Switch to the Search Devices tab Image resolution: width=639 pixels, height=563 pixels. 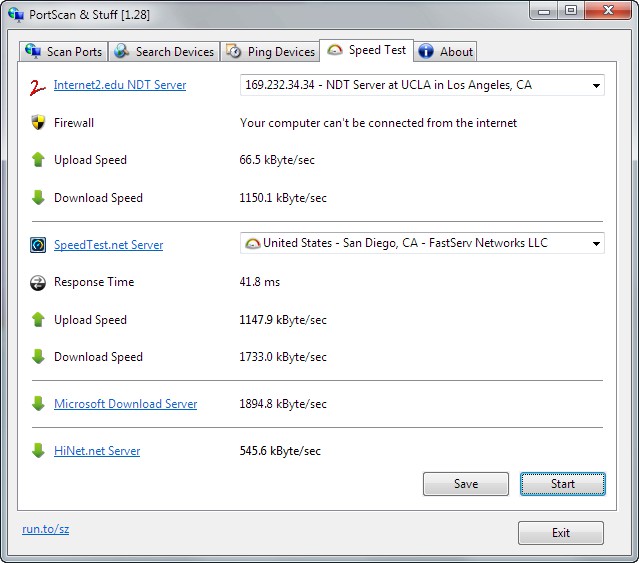click(164, 52)
